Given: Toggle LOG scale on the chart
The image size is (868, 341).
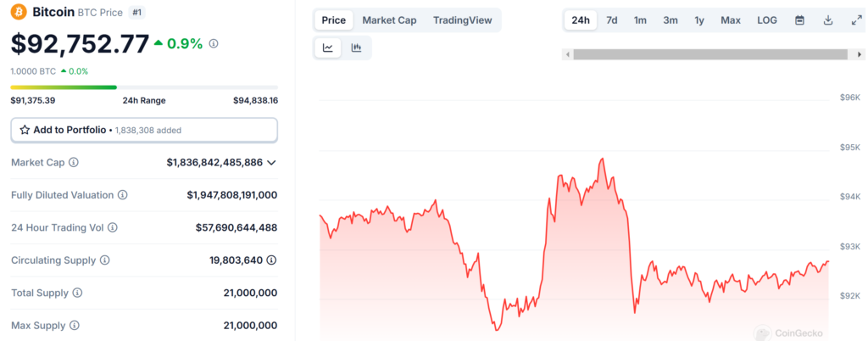Looking at the screenshot, I should click(x=766, y=20).
